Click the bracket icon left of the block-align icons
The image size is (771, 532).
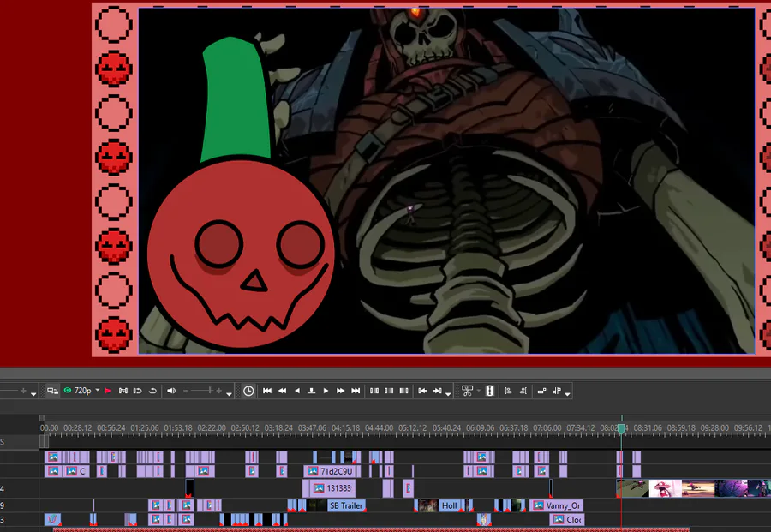click(523, 391)
